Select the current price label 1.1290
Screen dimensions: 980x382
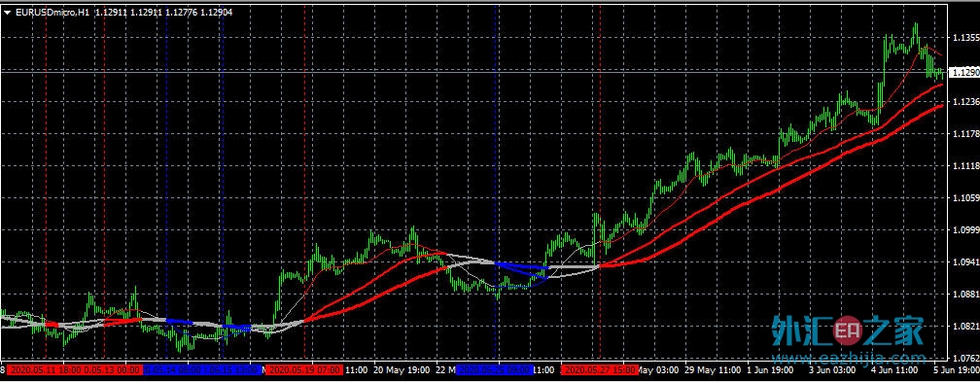click(x=964, y=73)
